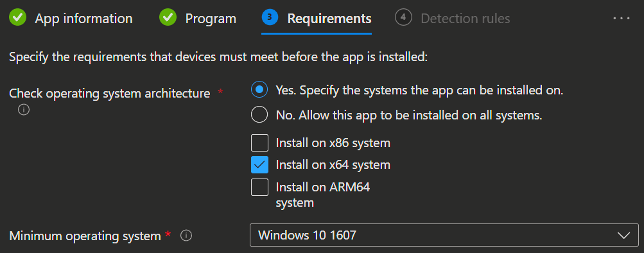The height and width of the screenshot is (253, 644).
Task: Uncheck Install on x64 system checkbox
Action: pyautogui.click(x=259, y=165)
